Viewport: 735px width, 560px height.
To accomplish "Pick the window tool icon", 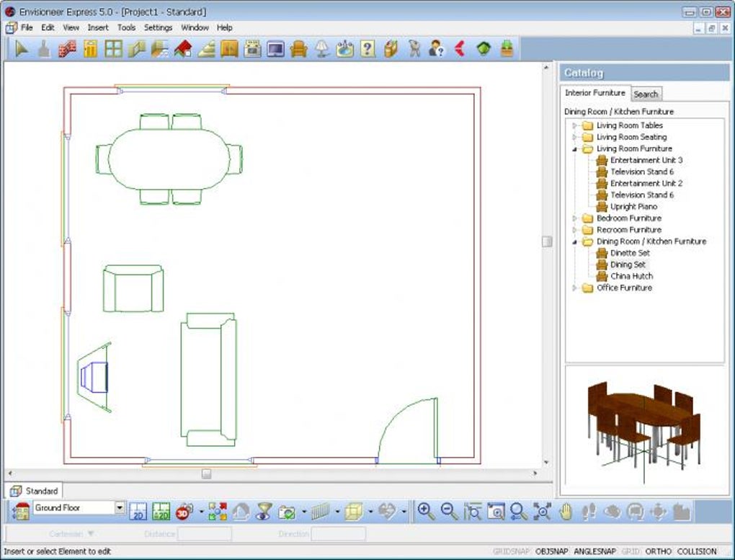I will point(113,49).
